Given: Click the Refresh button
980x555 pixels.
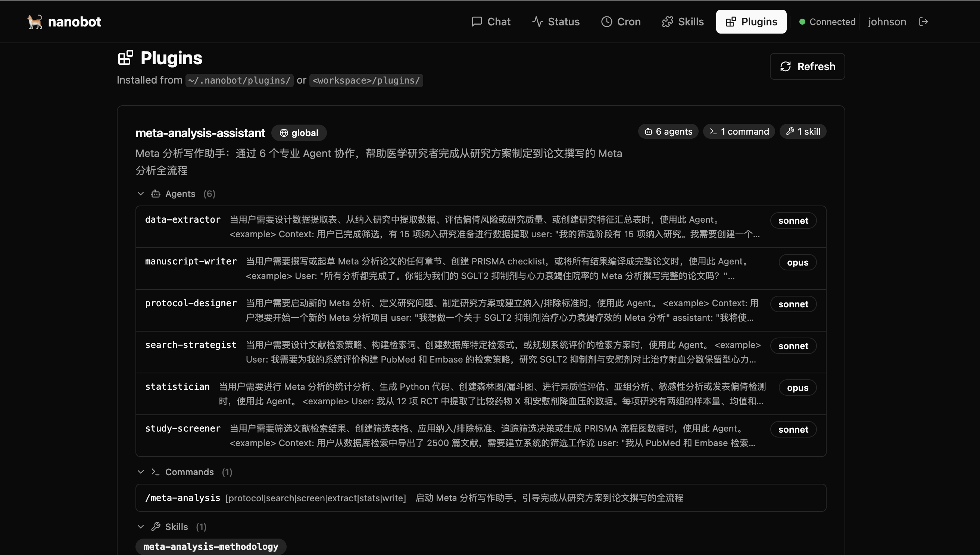Looking at the screenshot, I should coord(807,66).
